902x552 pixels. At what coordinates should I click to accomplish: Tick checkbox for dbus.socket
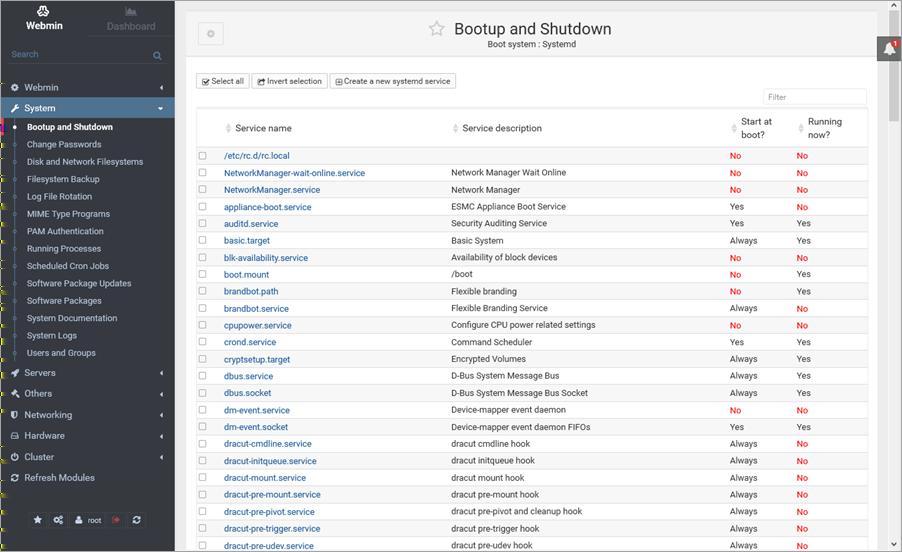click(x=202, y=393)
